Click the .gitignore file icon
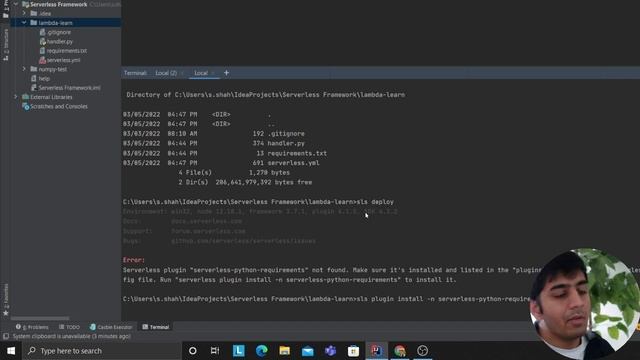The height and width of the screenshot is (360, 640). [x=42, y=32]
